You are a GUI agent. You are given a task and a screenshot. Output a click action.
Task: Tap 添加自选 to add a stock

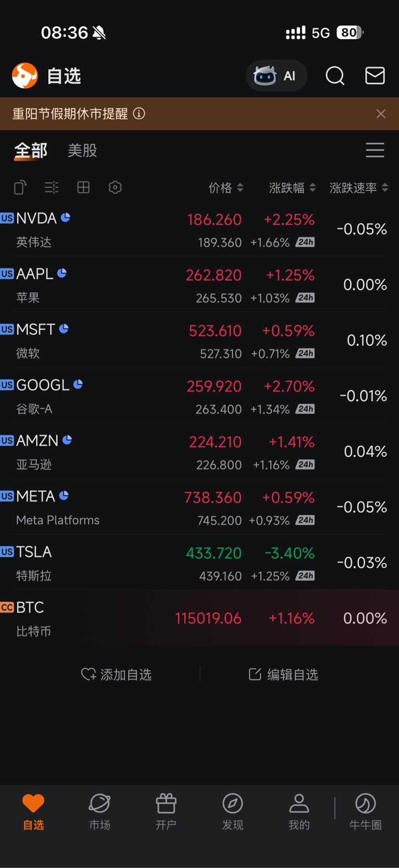(x=116, y=674)
